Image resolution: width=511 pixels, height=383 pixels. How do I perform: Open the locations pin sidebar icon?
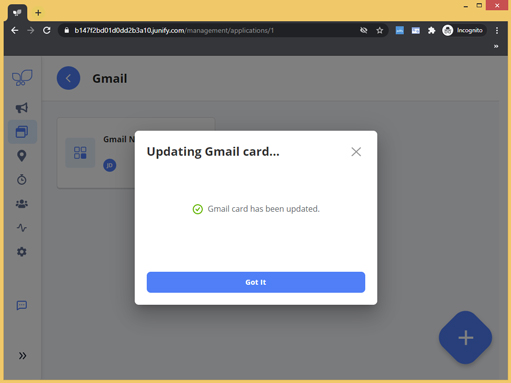(22, 156)
